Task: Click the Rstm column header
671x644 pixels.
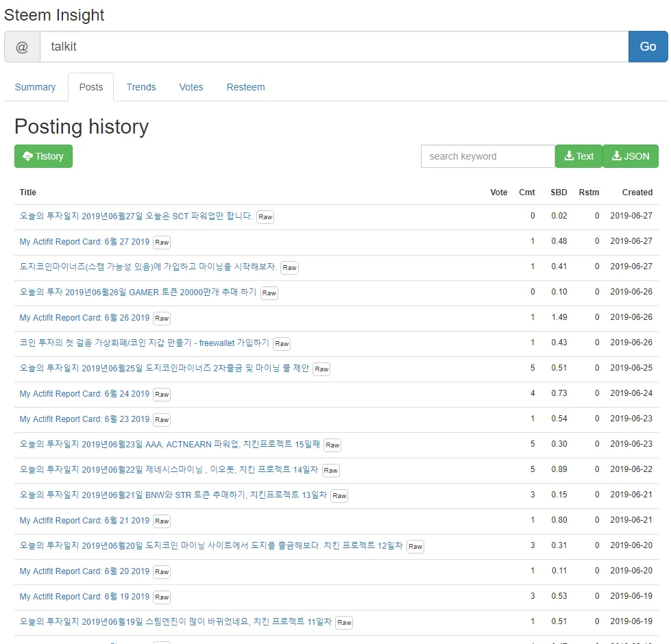Action: (589, 193)
